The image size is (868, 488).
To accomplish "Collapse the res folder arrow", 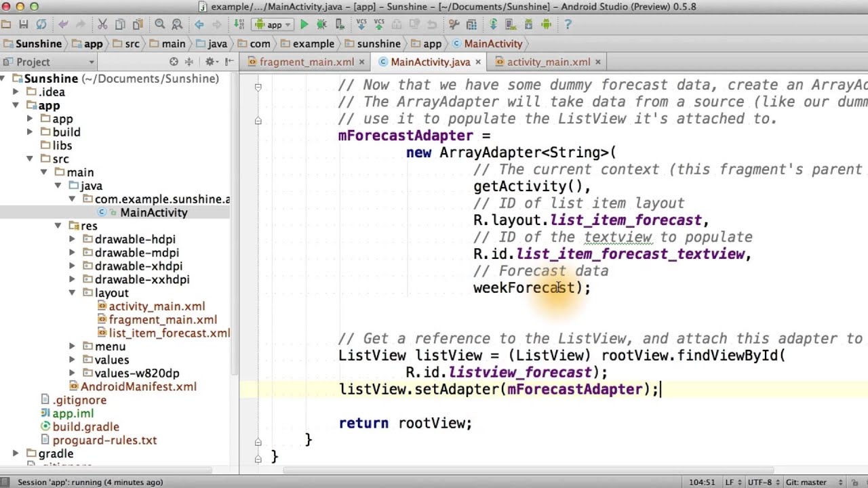I will 58,226.
